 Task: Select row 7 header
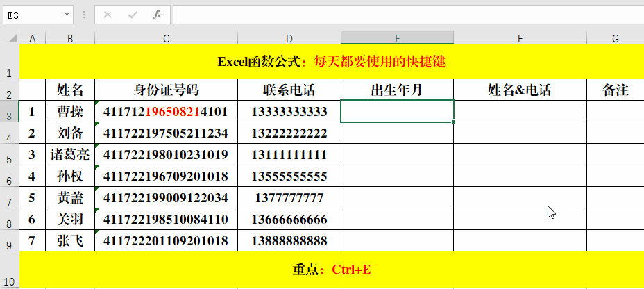click(x=10, y=197)
